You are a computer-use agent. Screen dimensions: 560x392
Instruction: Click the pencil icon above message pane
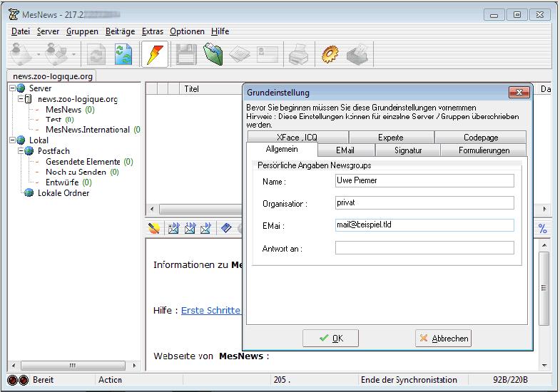click(x=155, y=228)
